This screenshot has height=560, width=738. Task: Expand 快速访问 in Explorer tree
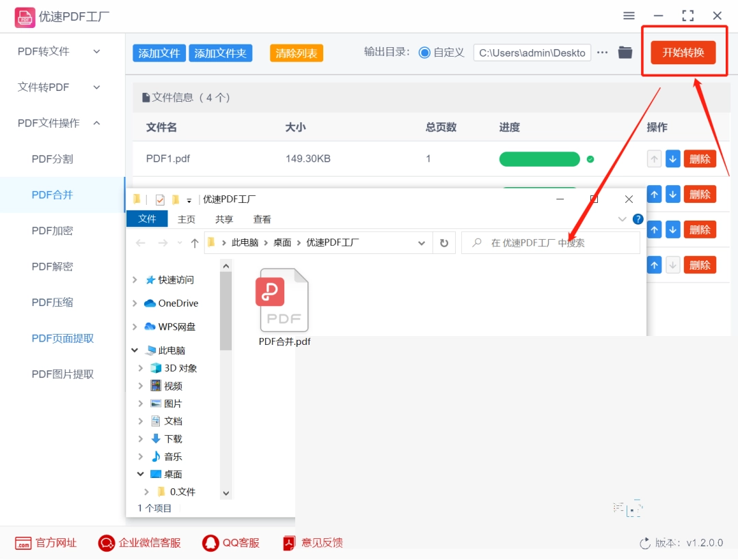point(135,280)
